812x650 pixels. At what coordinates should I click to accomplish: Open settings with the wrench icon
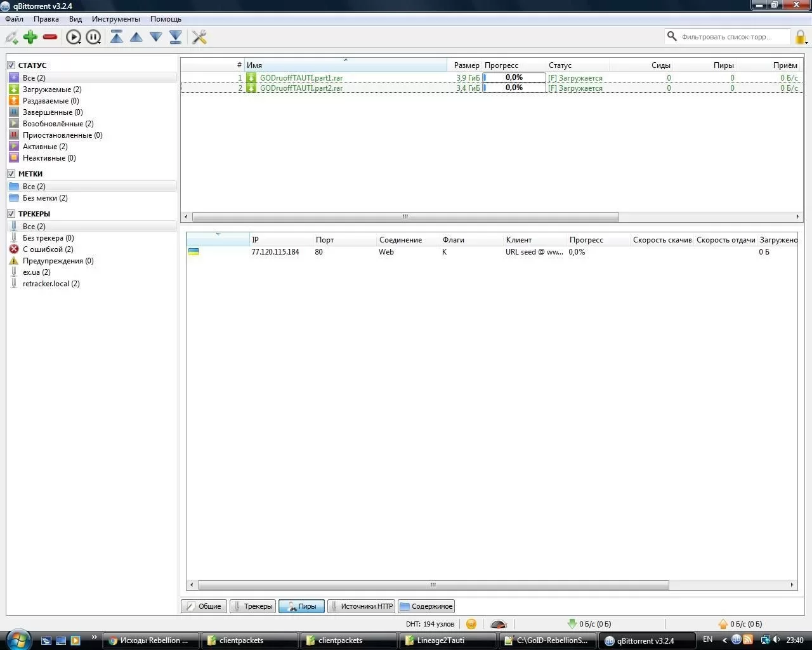tap(199, 37)
